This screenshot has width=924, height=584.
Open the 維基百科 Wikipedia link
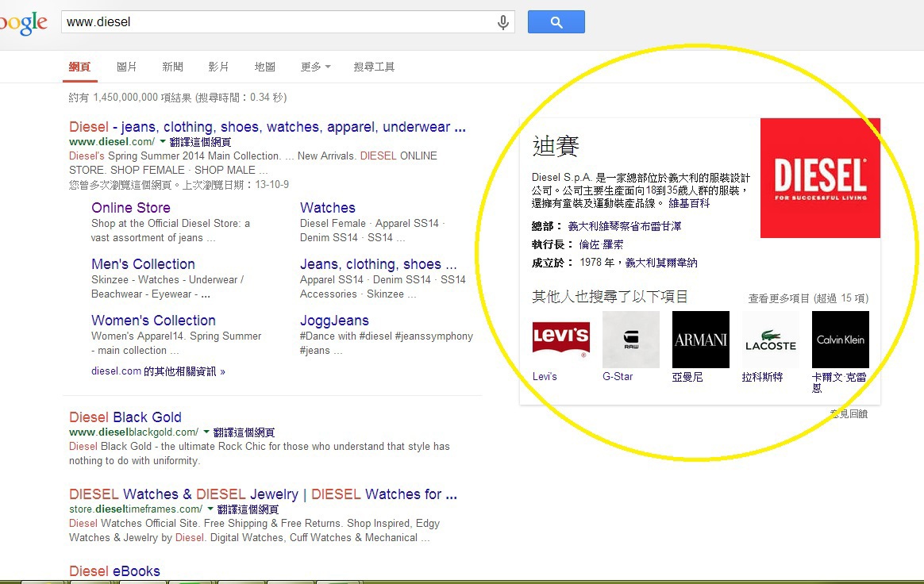[689, 204]
